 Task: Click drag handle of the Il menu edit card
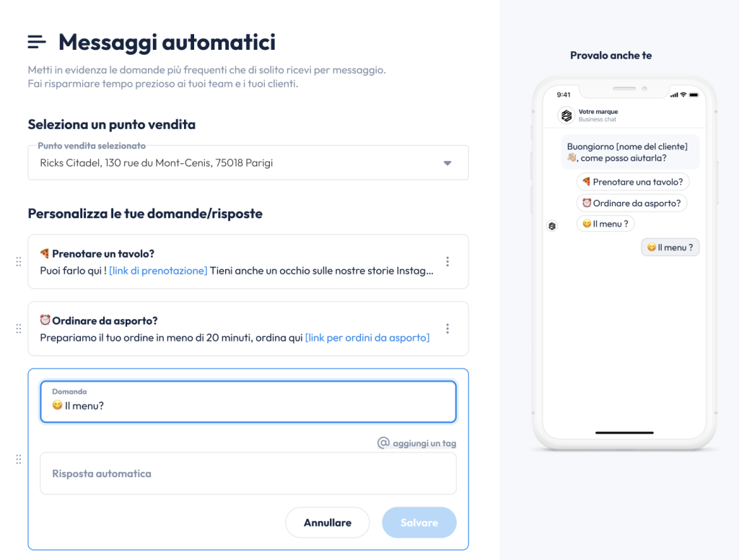(x=18, y=459)
